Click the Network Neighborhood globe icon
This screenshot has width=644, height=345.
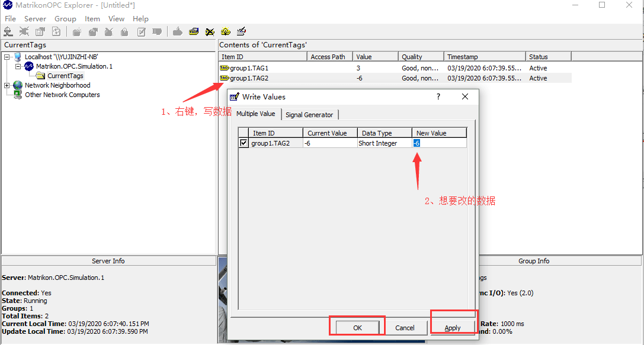coord(18,85)
